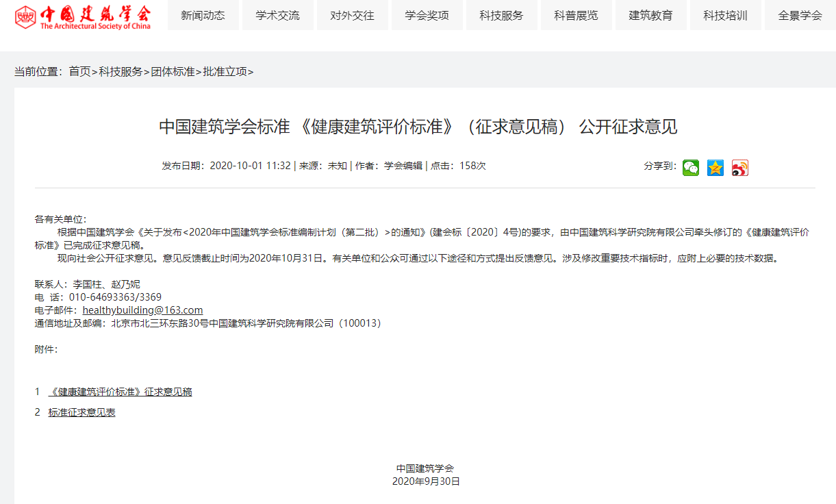This screenshot has height=504, width=836.
Task: Open the 学会奖项 menu
Action: point(427,15)
